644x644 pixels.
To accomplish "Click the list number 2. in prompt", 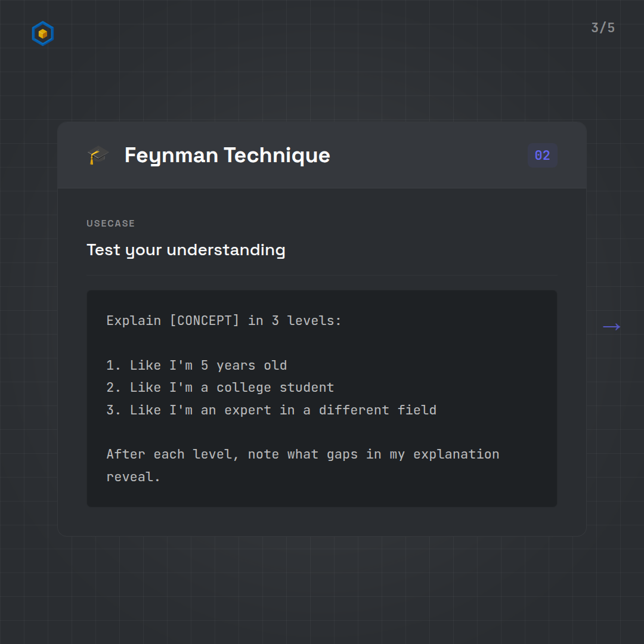I will 114,388.
